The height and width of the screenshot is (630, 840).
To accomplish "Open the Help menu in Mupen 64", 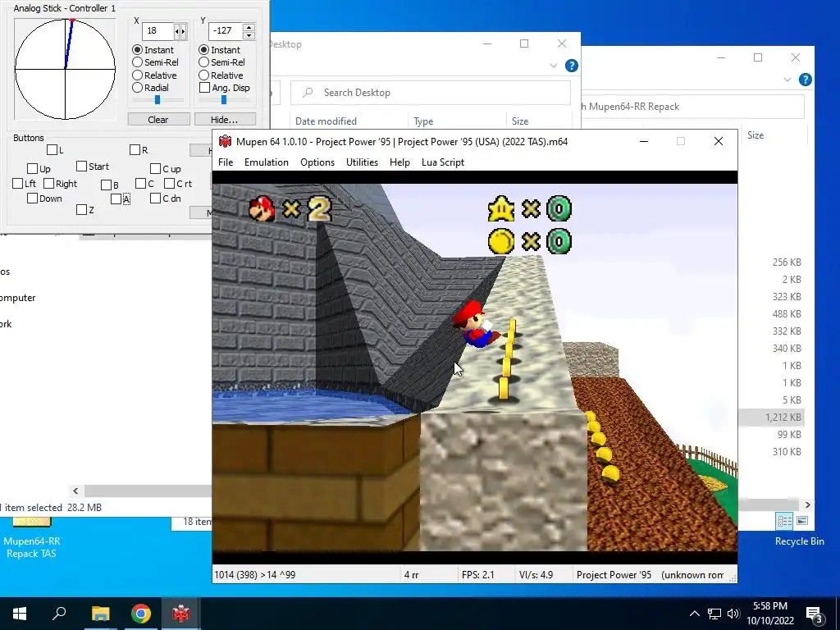I will [x=399, y=162].
